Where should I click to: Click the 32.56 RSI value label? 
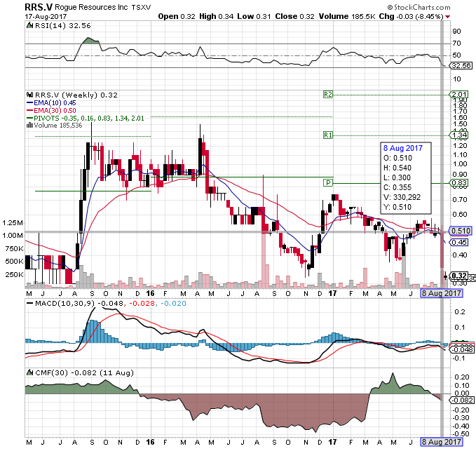pyautogui.click(x=461, y=65)
